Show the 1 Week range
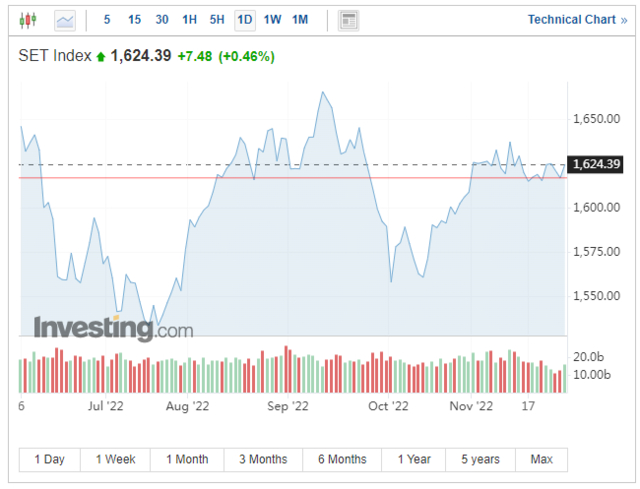The image size is (640, 489). click(x=116, y=459)
